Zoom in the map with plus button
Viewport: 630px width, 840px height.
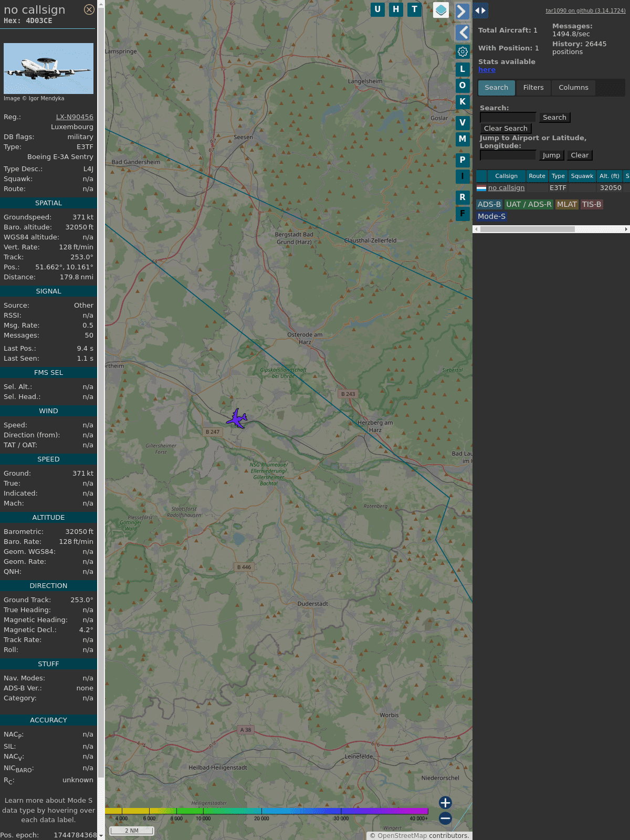click(445, 803)
